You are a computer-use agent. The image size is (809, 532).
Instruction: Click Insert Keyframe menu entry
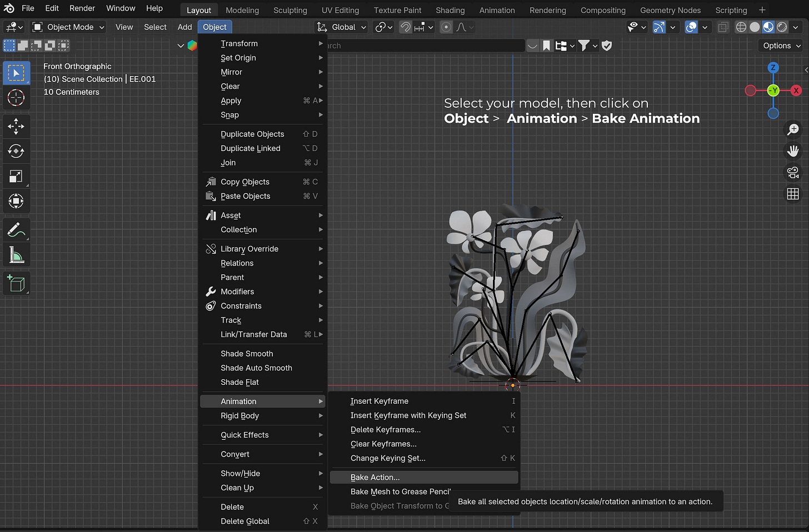[379, 401]
